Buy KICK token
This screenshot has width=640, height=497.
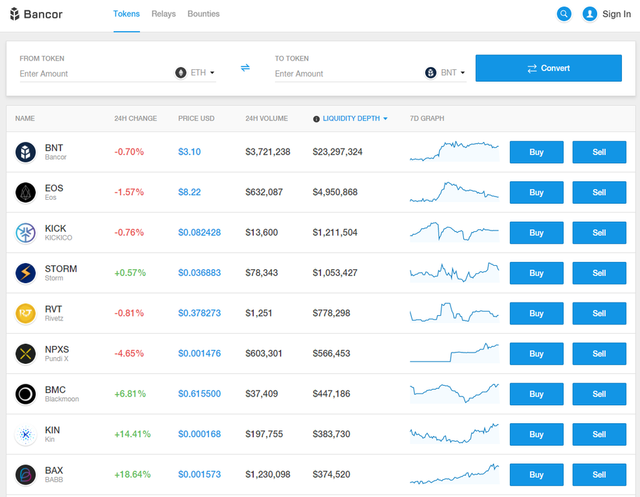click(536, 233)
